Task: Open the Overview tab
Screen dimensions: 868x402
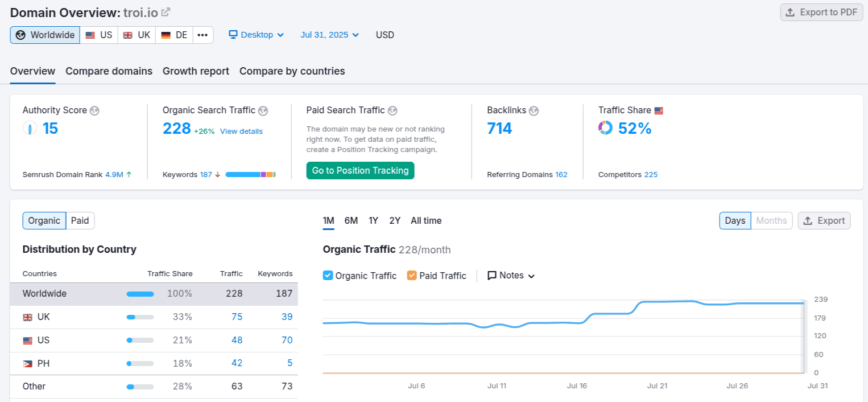Action: (x=32, y=71)
